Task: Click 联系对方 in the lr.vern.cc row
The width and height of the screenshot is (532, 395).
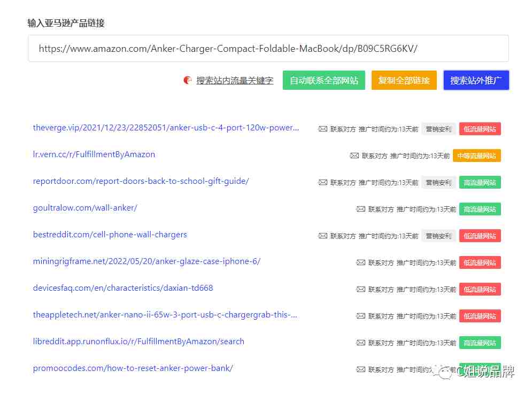Action: pos(375,156)
